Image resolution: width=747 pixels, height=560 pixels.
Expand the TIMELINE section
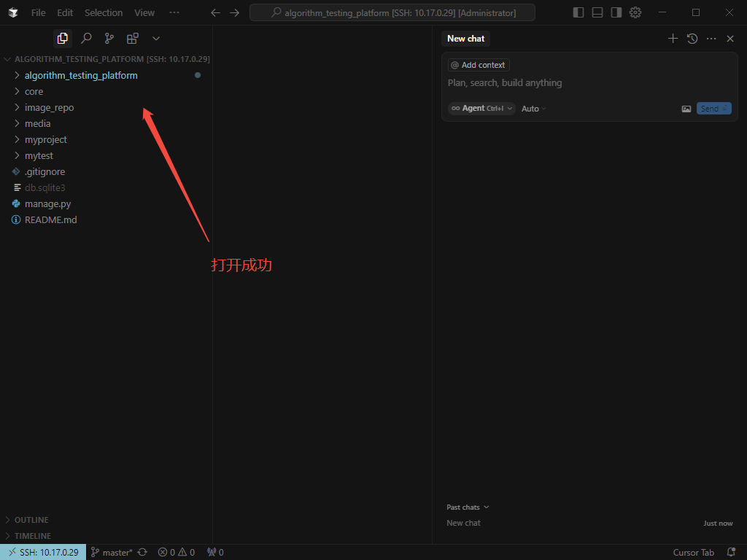click(107, 536)
